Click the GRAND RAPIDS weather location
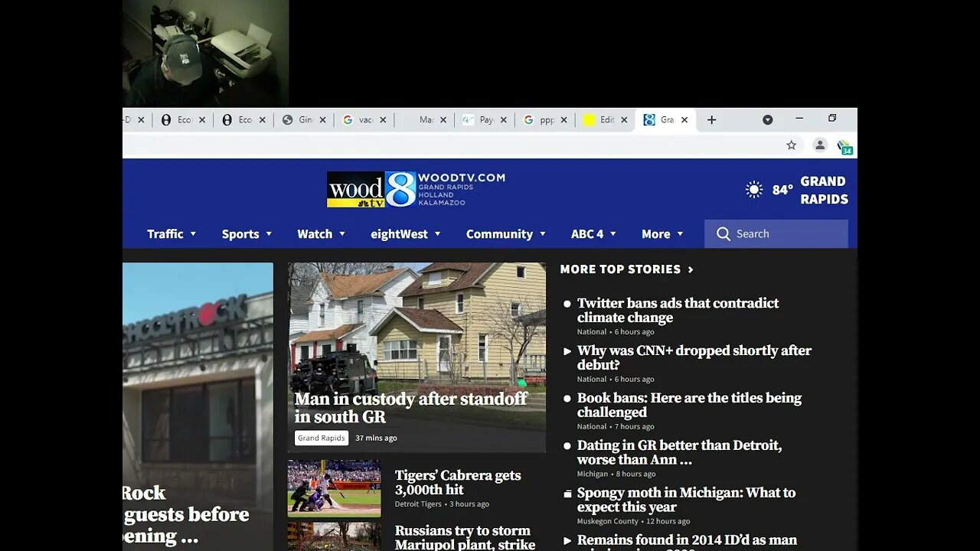980x551 pixels. (x=824, y=190)
